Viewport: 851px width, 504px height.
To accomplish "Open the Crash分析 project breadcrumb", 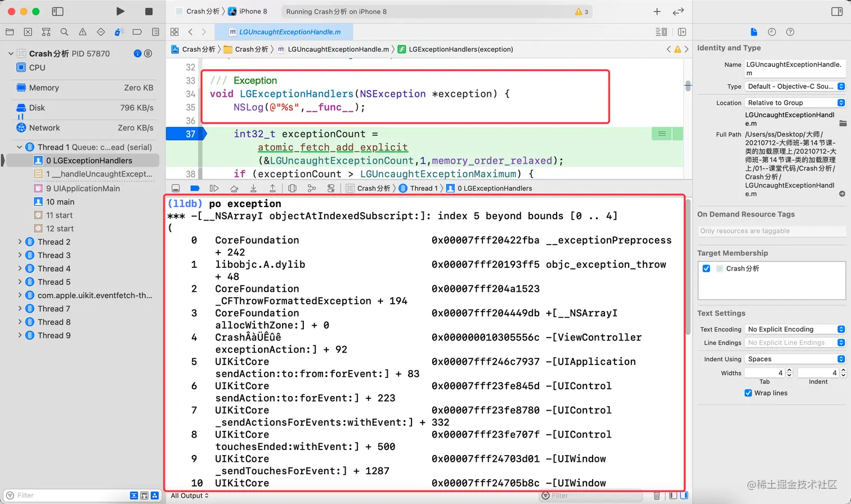I will coord(193,49).
